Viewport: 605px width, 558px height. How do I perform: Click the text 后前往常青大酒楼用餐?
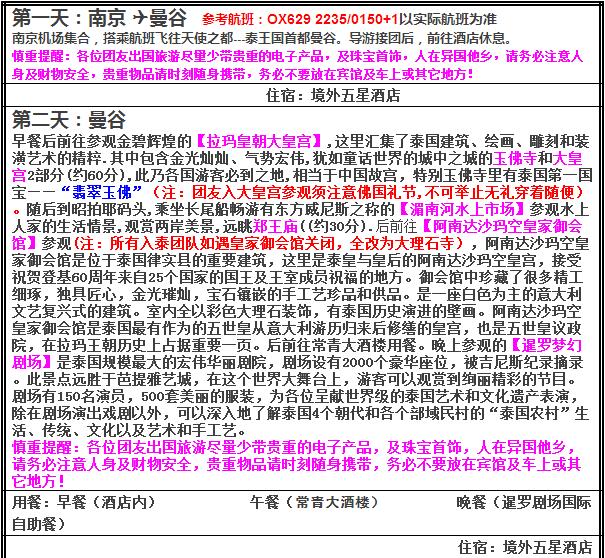click(x=342, y=345)
